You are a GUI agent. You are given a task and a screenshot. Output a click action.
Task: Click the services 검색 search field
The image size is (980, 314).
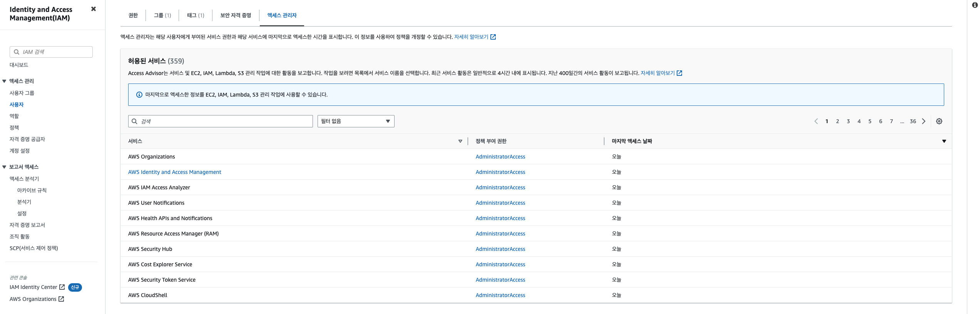(220, 121)
